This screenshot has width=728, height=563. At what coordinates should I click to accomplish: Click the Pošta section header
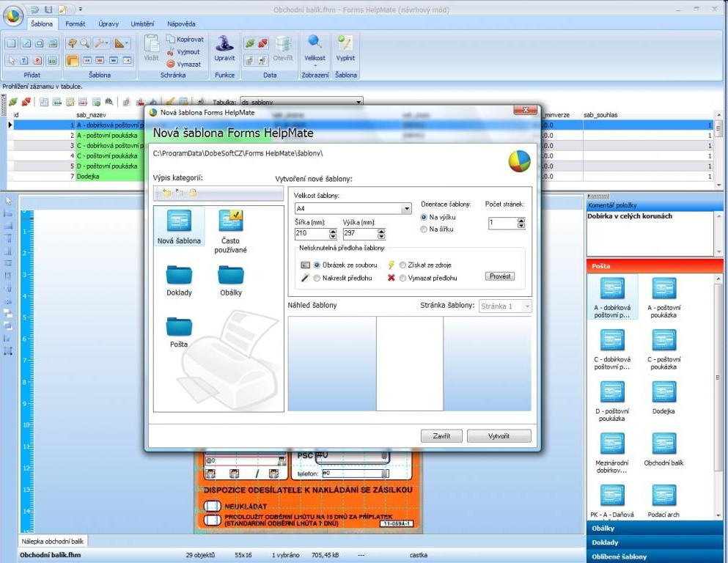(x=655, y=266)
